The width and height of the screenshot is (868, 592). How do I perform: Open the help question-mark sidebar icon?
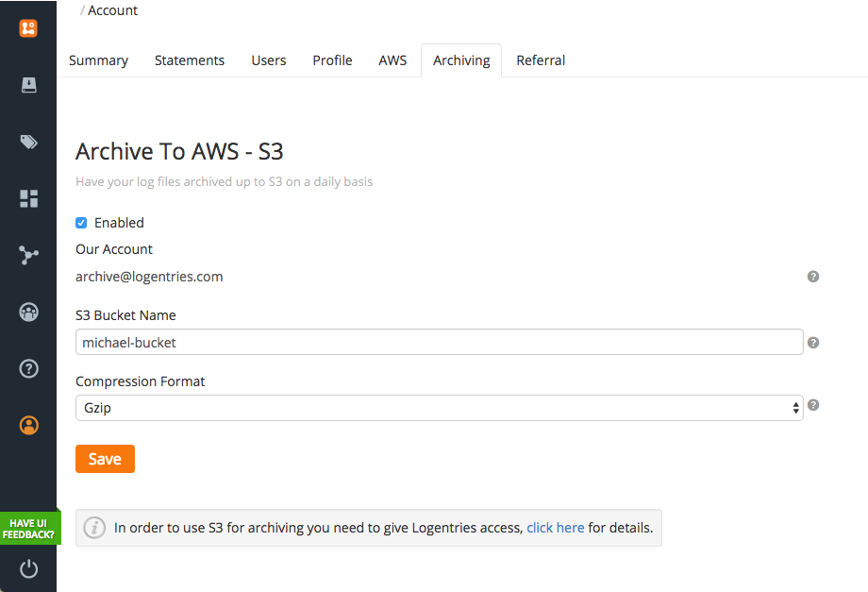pyautogui.click(x=29, y=369)
